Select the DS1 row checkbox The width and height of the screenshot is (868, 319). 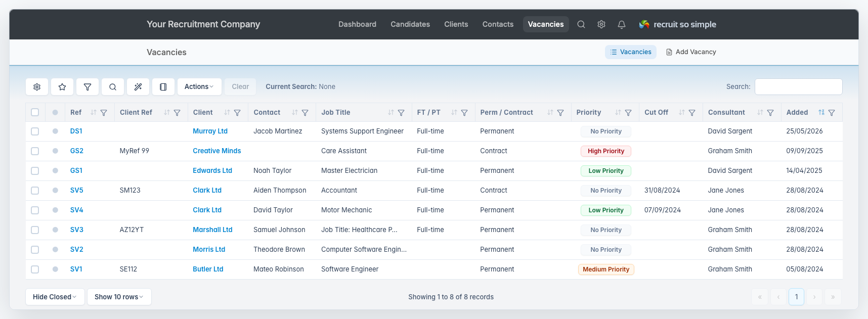pos(35,131)
